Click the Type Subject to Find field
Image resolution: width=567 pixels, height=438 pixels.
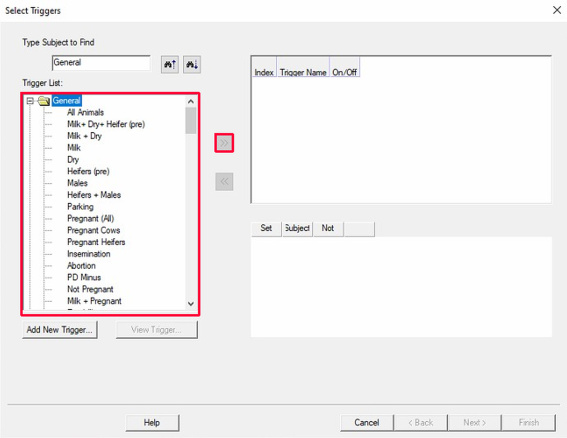click(x=101, y=63)
